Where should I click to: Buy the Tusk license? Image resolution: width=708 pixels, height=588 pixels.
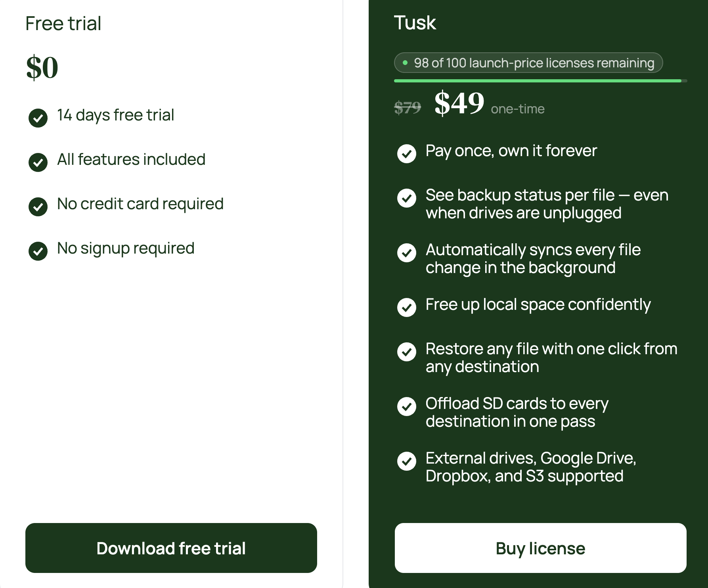tap(541, 548)
